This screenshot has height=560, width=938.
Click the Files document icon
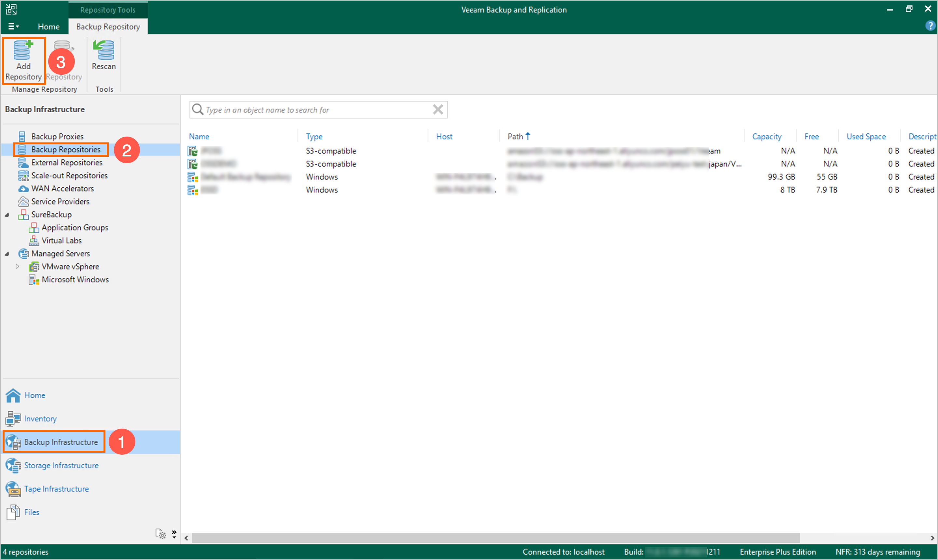(x=13, y=513)
